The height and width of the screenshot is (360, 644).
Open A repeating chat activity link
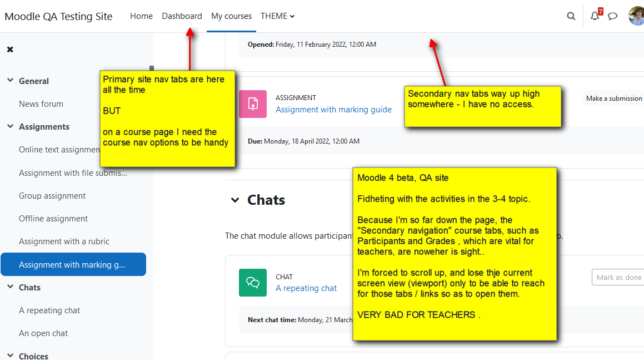click(x=306, y=288)
